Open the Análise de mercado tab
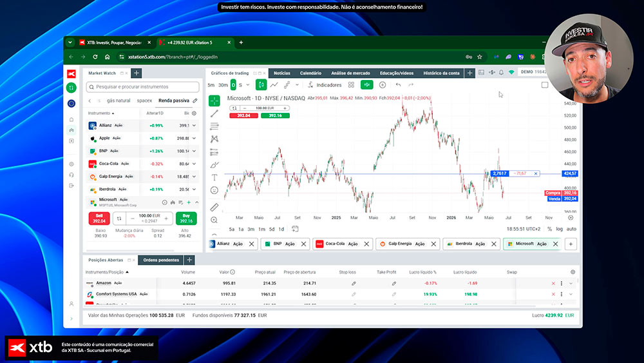This screenshot has height=363, width=644. [x=350, y=73]
